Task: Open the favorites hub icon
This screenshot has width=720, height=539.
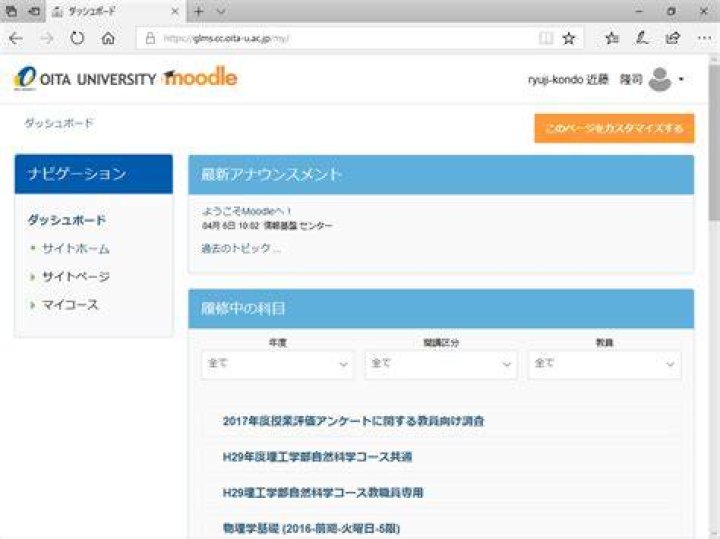Action: click(x=612, y=38)
